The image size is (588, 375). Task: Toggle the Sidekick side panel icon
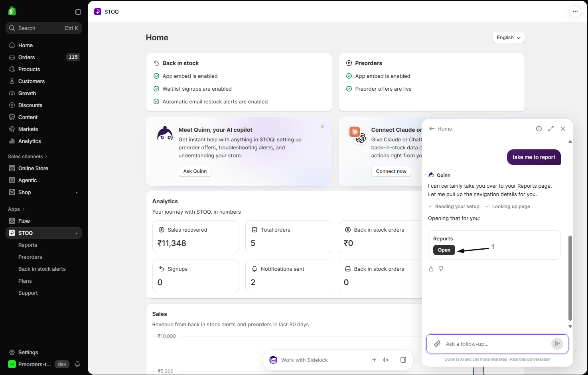(x=403, y=360)
